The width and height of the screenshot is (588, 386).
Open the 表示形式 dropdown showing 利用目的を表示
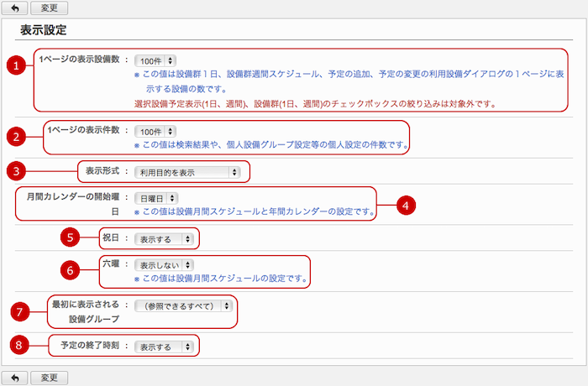(x=187, y=172)
